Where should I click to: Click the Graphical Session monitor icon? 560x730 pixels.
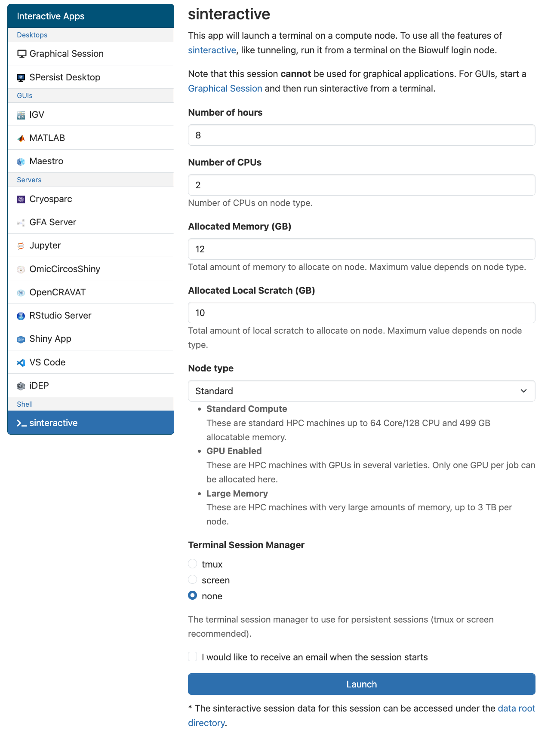pos(22,54)
